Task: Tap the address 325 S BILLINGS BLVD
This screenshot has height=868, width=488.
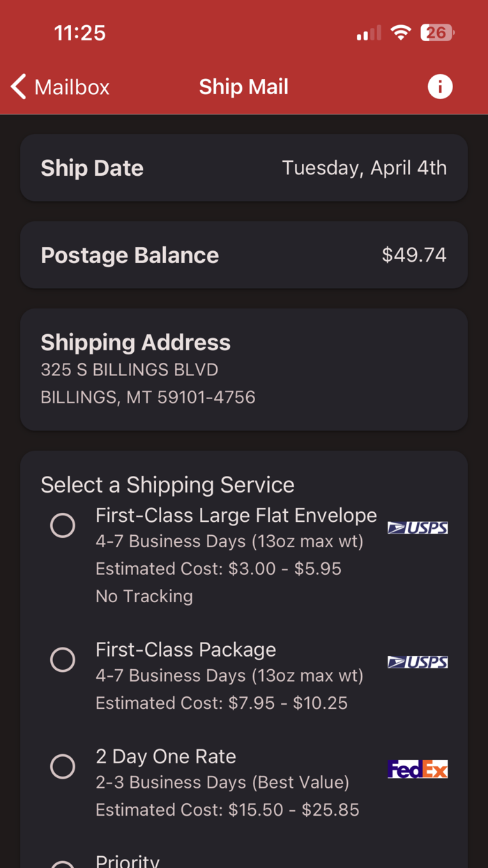Action: pyautogui.click(x=129, y=370)
